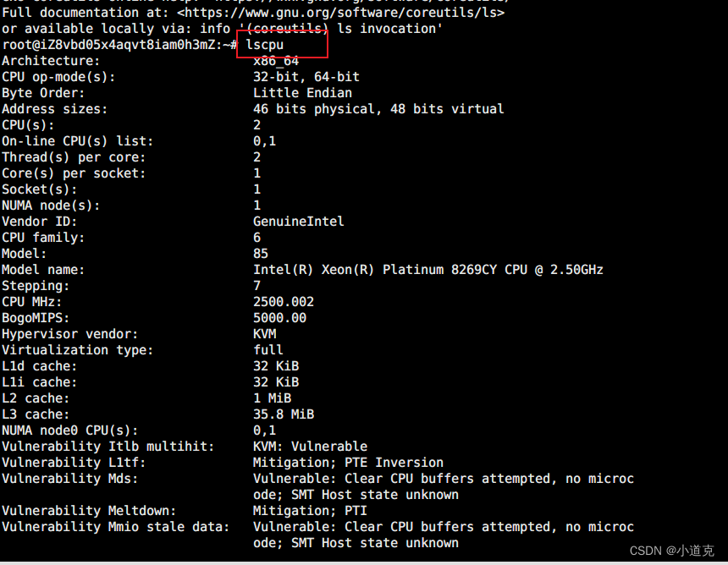
Task: Open the gnu.org coreutils ls documentation URL
Action: click(x=340, y=12)
